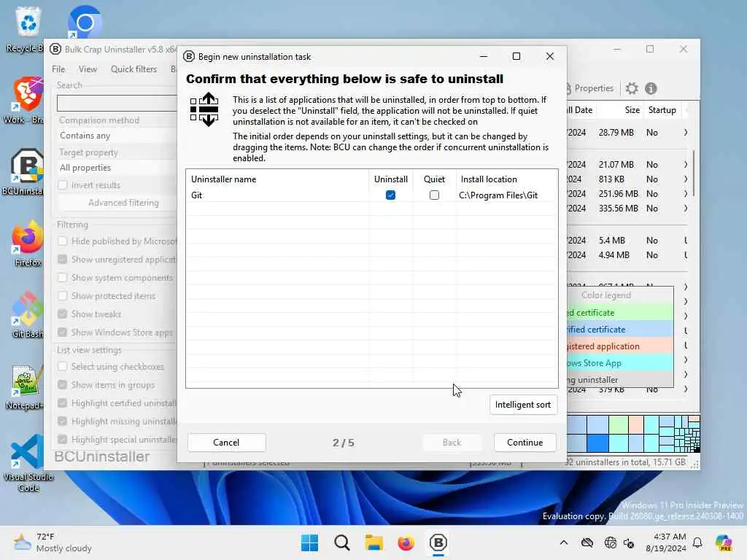Toggle Show protected items checkbox

point(63,296)
